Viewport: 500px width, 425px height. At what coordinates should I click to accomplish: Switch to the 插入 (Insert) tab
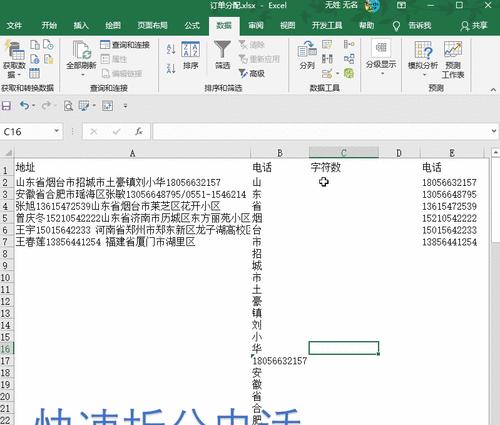[x=81, y=25]
